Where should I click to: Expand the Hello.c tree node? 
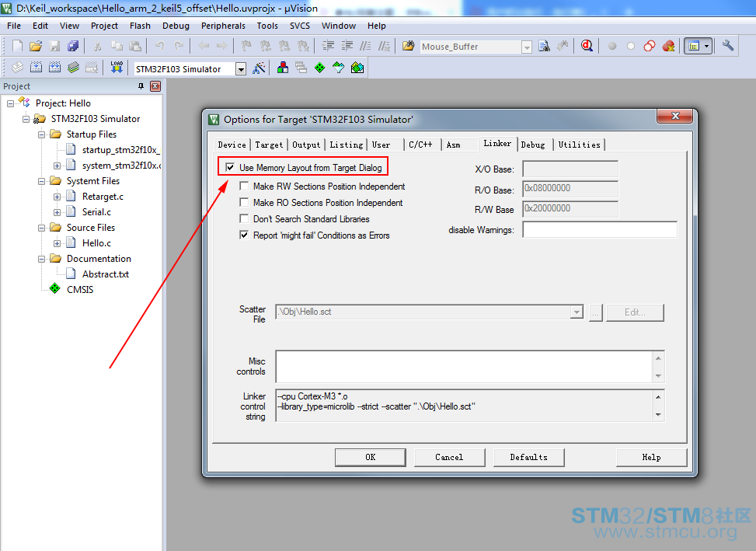57,243
